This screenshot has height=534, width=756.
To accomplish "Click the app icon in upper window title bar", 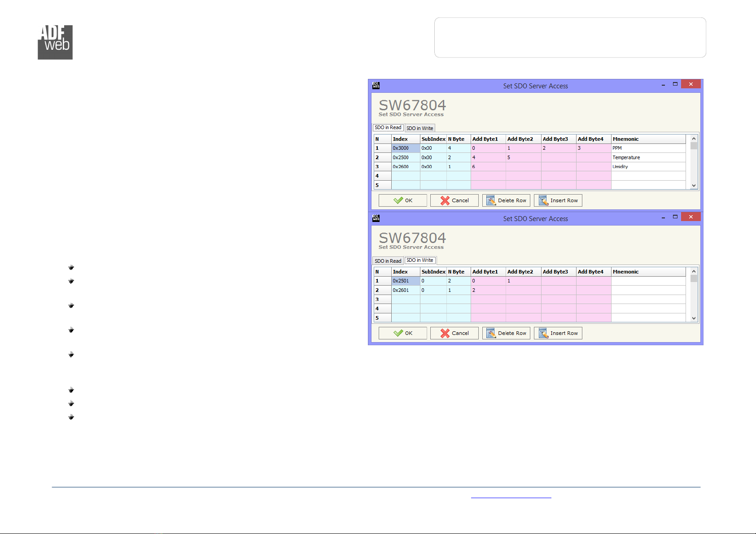I will (x=376, y=85).
